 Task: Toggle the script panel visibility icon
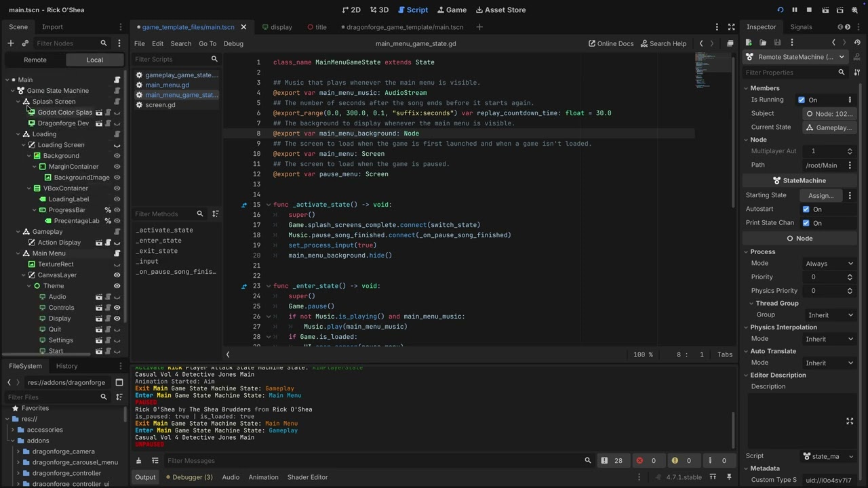coord(228,354)
